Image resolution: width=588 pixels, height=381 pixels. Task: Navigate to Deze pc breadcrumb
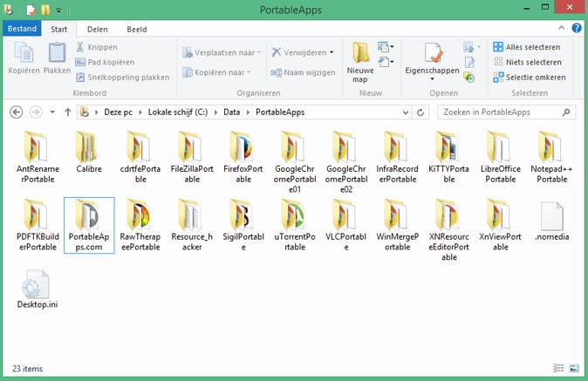[118, 112]
